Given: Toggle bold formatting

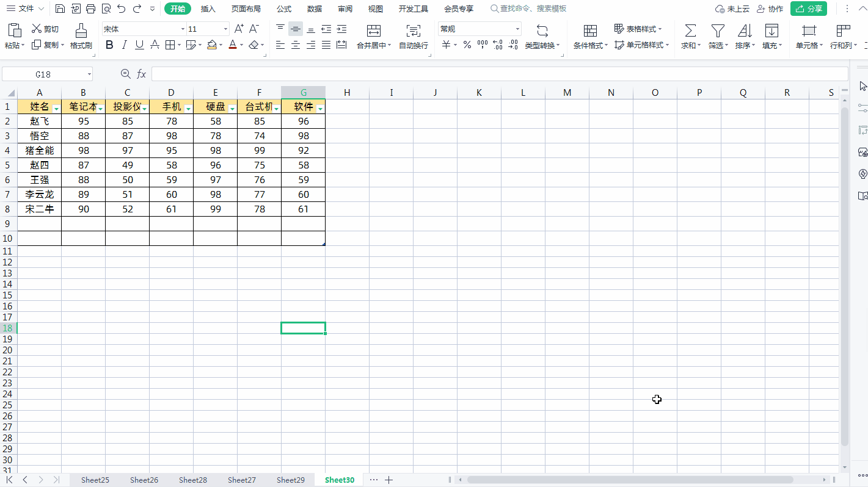Looking at the screenshot, I should pos(109,45).
